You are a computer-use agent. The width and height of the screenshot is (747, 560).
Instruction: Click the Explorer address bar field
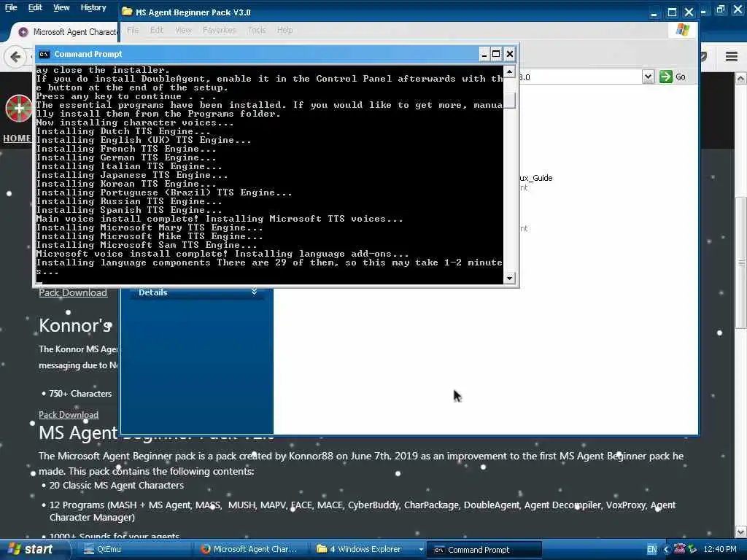coord(580,77)
